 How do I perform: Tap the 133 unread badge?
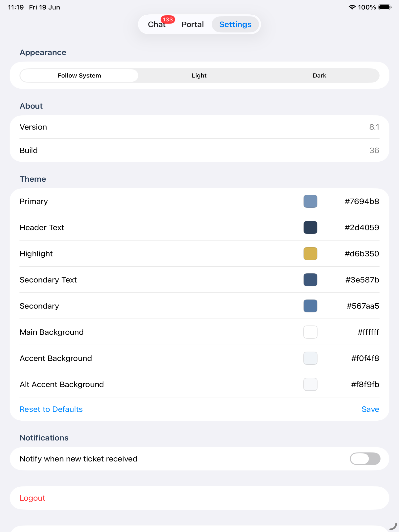coord(168,19)
